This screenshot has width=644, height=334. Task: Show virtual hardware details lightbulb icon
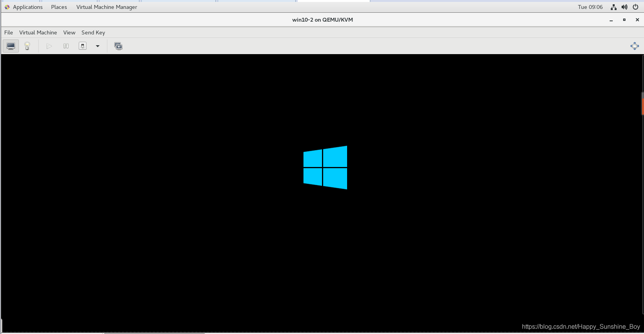coord(27,46)
